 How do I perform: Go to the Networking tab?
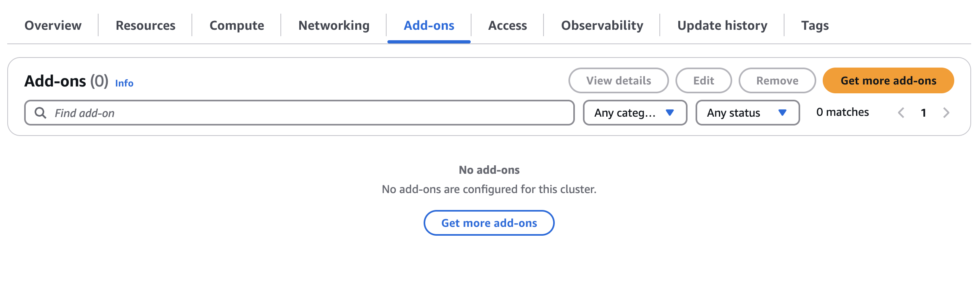click(x=334, y=26)
